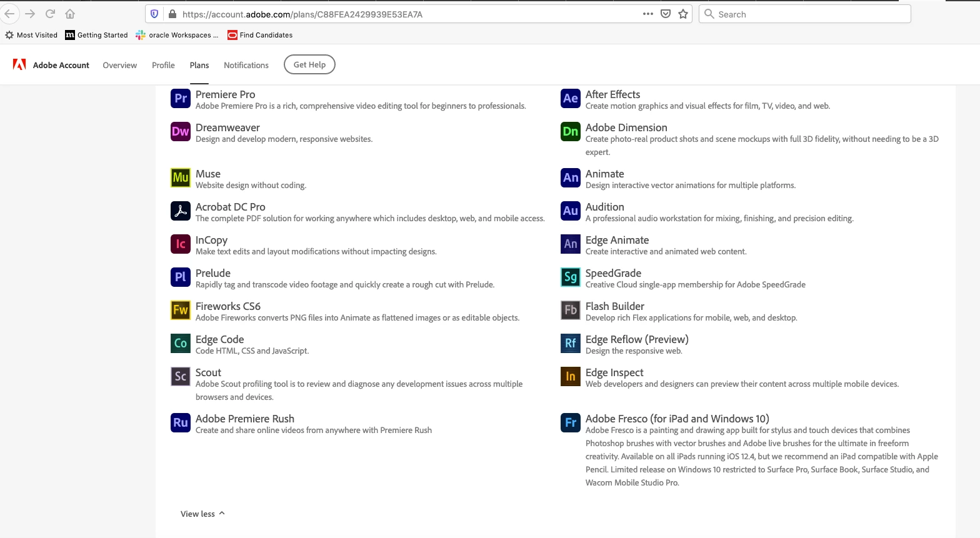
Task: Click the Dreamweaver Dw icon
Action: click(181, 131)
